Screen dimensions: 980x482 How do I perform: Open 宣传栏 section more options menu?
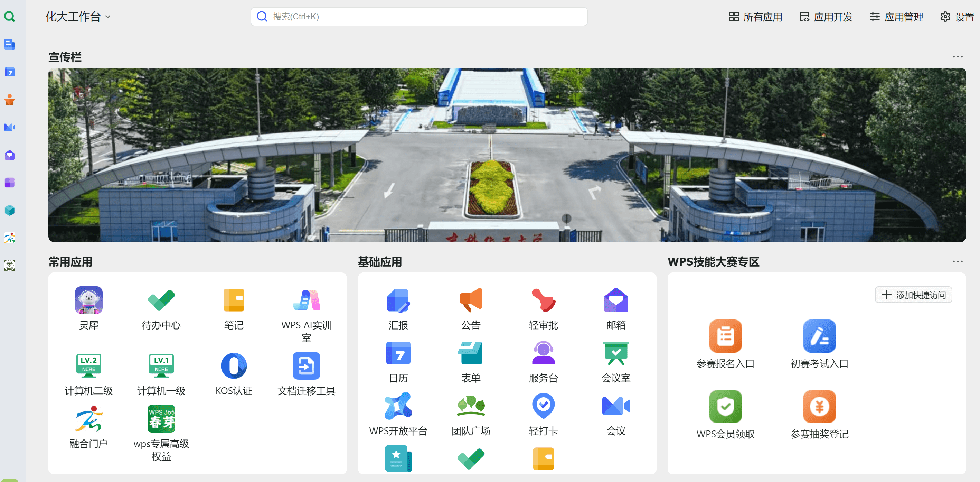tap(957, 57)
